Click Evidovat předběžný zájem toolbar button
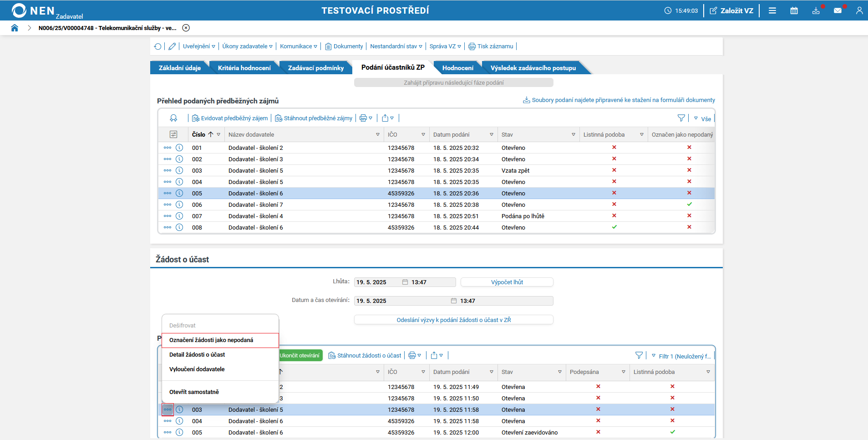 (x=230, y=118)
